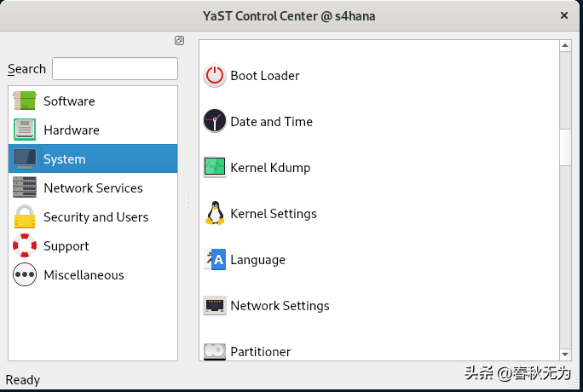Image resolution: width=583 pixels, height=392 pixels.
Task: Open the Language module icon
Action: (x=215, y=260)
